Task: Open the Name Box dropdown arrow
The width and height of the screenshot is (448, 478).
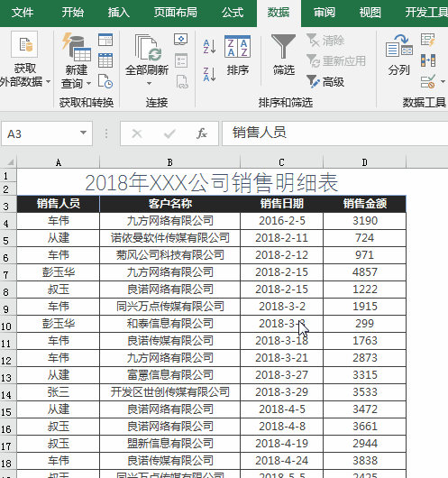Action: pyautogui.click(x=83, y=133)
